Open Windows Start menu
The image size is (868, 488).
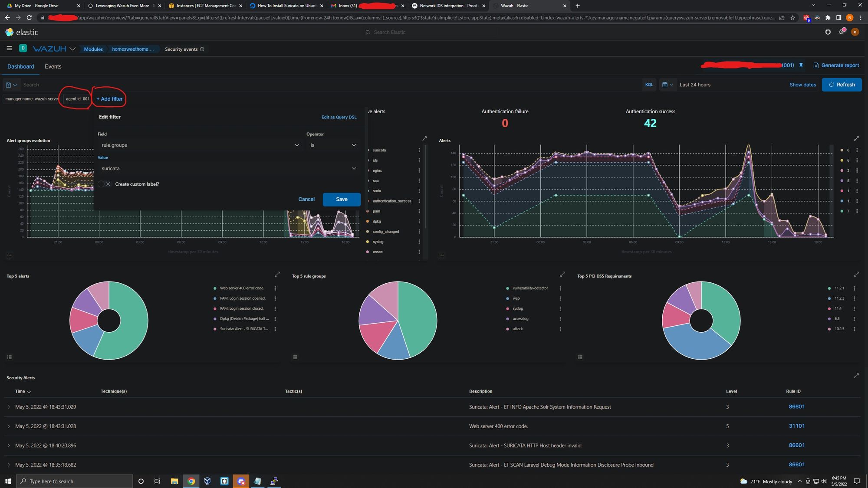(x=8, y=481)
